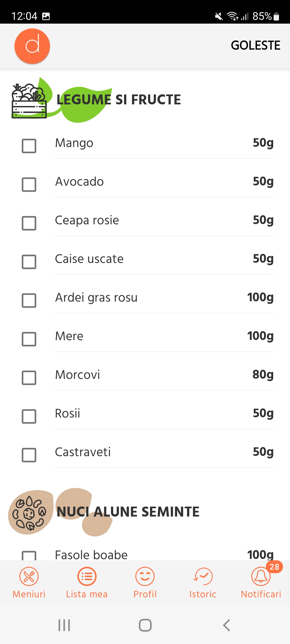
Task: Tick the Ardei gras rosu checkbox
Action: click(29, 301)
